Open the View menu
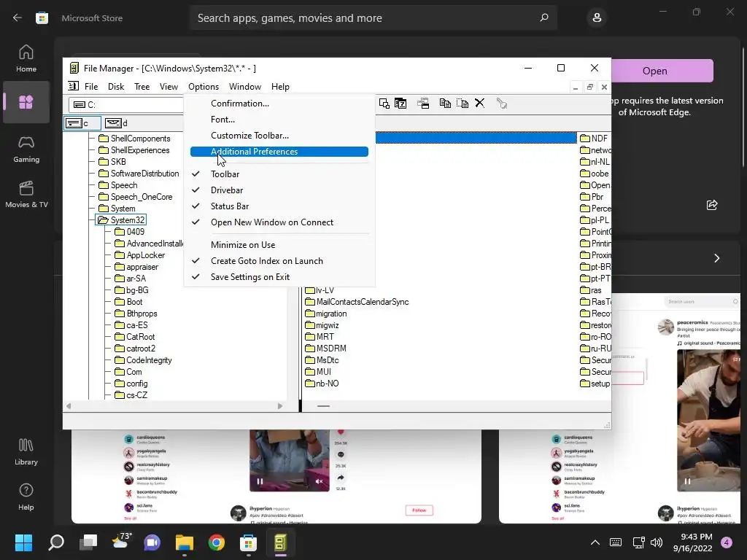 tap(169, 87)
